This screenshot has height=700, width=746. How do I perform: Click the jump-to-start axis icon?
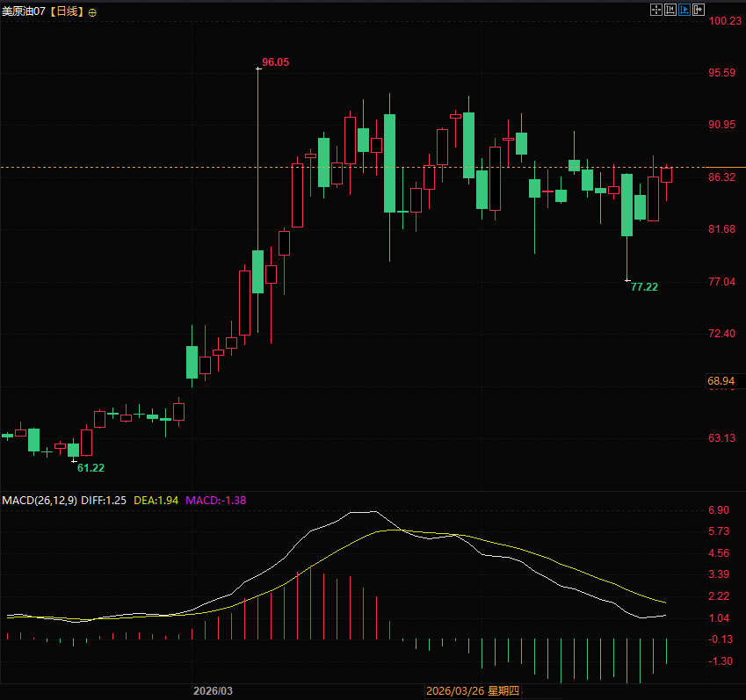(x=670, y=10)
